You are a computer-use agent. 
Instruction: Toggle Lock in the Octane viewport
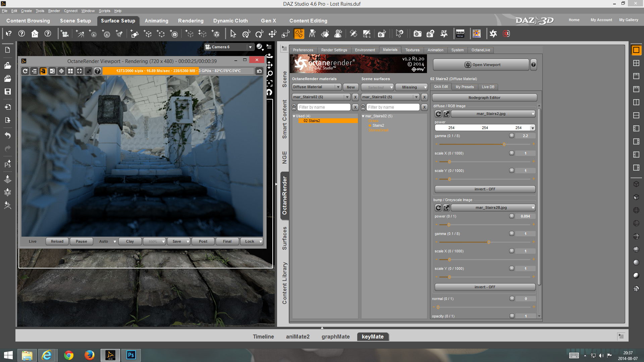tap(250, 241)
